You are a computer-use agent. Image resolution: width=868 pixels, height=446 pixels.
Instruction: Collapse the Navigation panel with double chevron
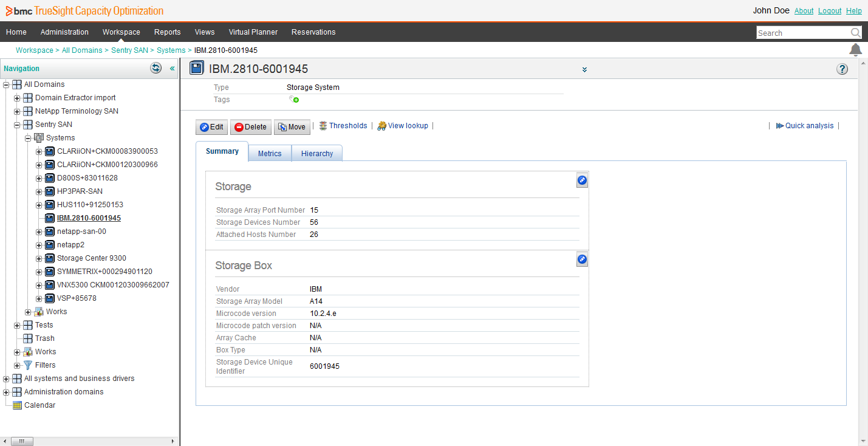tap(172, 69)
